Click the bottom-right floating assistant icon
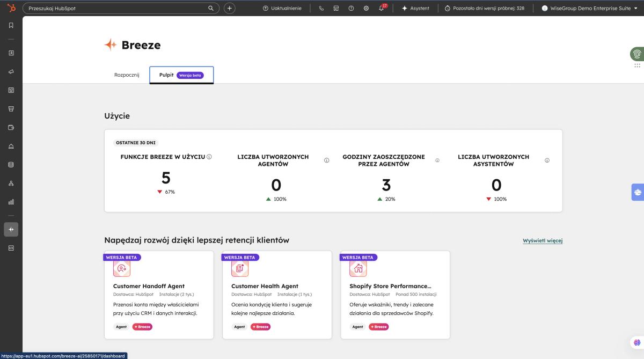Screen dimensions: 644x359 637,342
